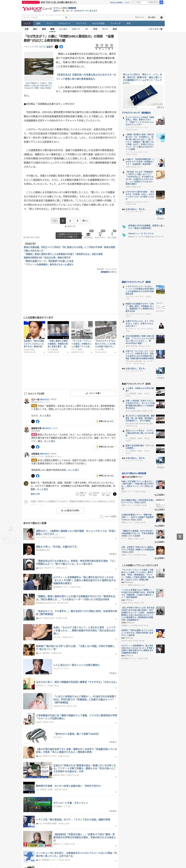
Task: Open the 715 comments icon under the headline
Action: pos(43,47)
